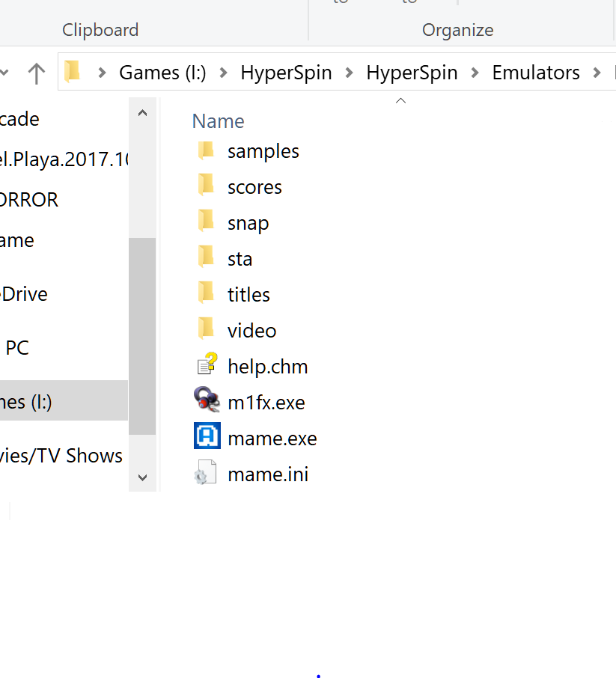Expand chevron before Games (I:) breadcrumb
The image size is (616, 678).
pyautogui.click(x=102, y=73)
